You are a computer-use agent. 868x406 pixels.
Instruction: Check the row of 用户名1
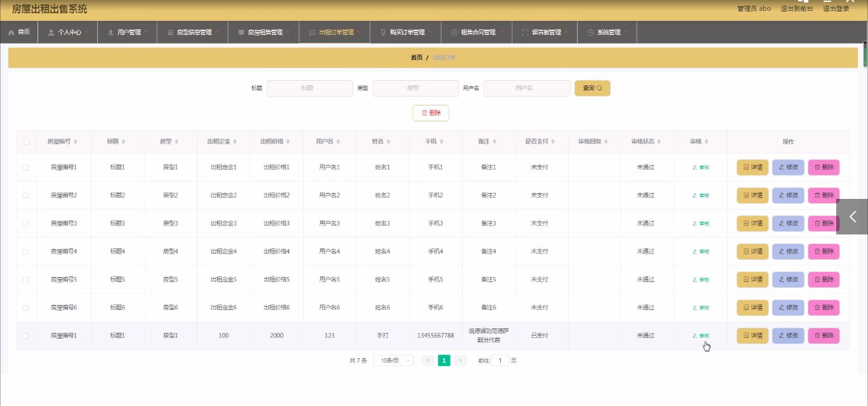pyautogui.click(x=26, y=167)
